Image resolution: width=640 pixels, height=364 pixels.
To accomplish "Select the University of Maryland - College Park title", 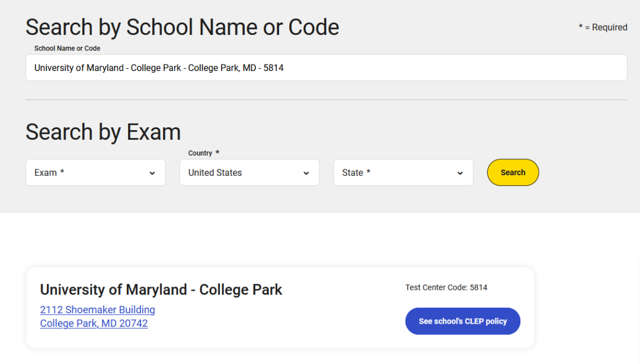I will pyautogui.click(x=161, y=289).
